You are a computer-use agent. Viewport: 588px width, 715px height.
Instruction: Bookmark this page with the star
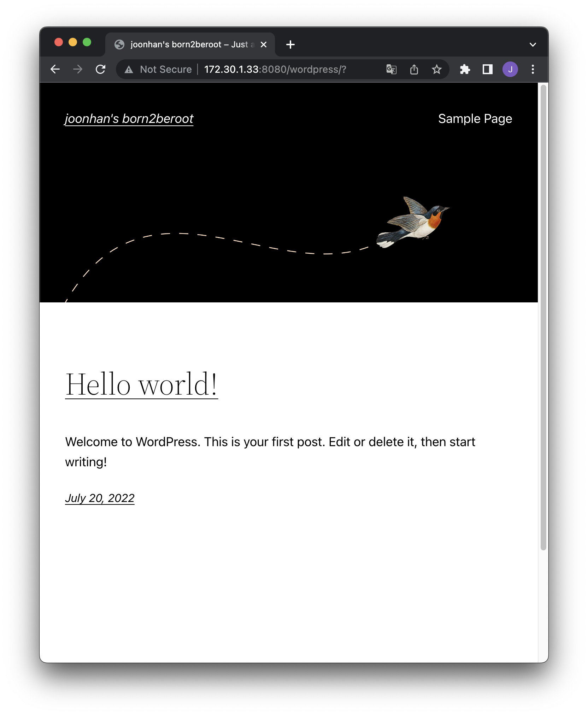coord(436,69)
